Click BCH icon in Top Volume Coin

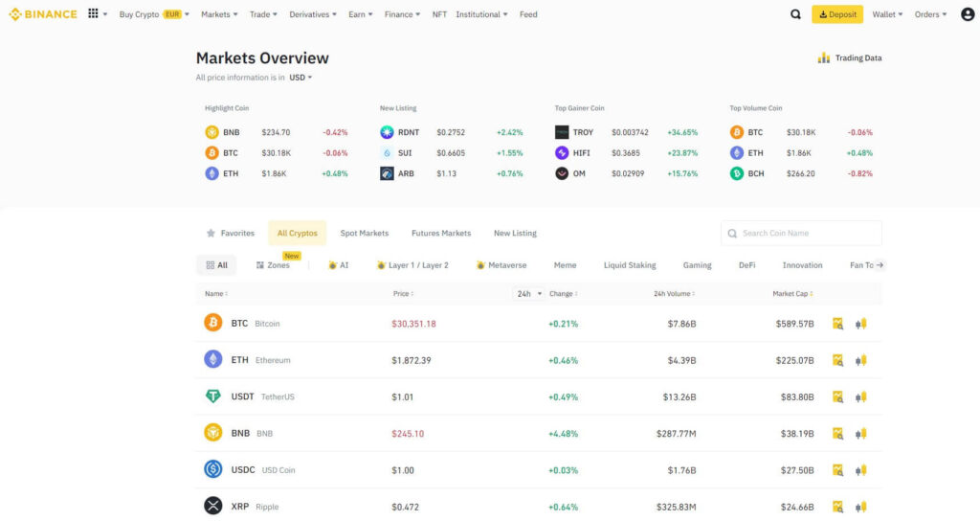point(737,173)
